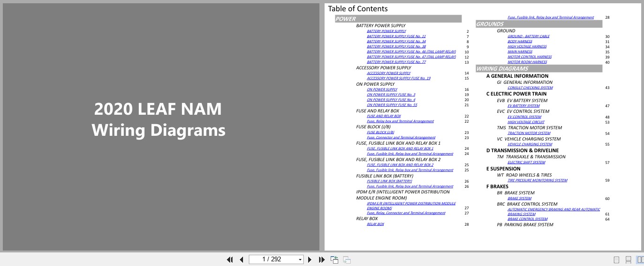Open the page number dropdown arrow

(x=300, y=259)
